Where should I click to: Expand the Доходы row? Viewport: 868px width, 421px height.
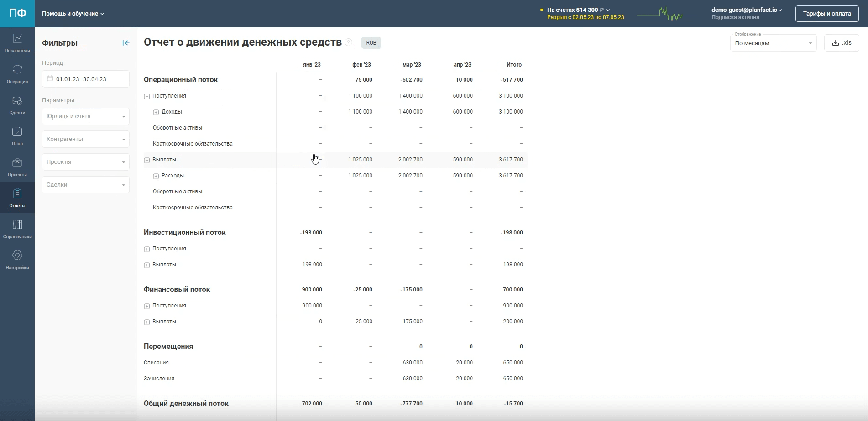pyautogui.click(x=156, y=112)
